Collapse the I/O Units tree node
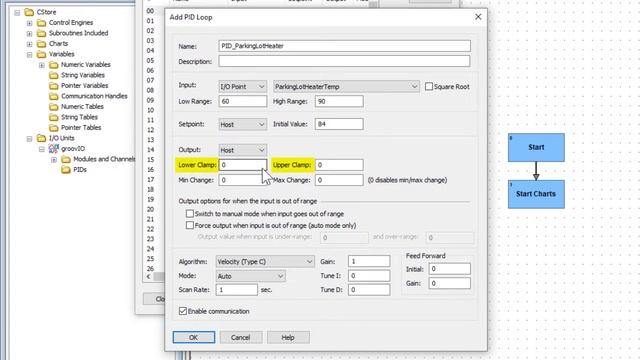 (29, 139)
